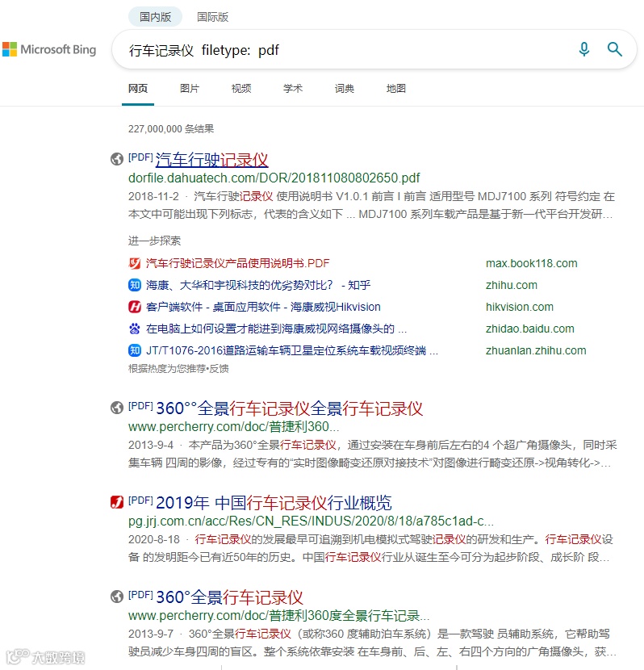This screenshot has height=670, width=644.
Task: Open JT/T1076-2016道路运输车辆卫星定位系统 link
Action: tap(292, 350)
